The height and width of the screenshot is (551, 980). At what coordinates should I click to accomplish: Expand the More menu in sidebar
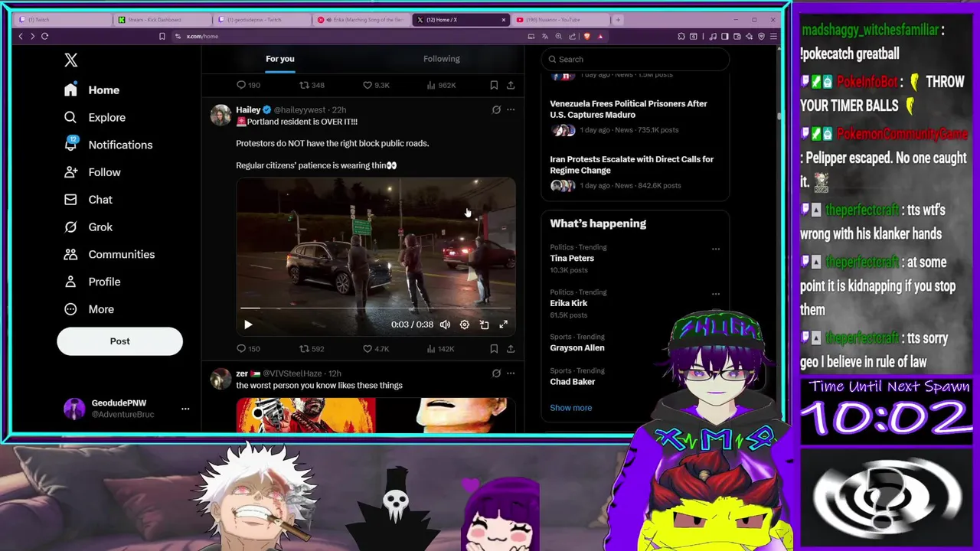coord(90,309)
